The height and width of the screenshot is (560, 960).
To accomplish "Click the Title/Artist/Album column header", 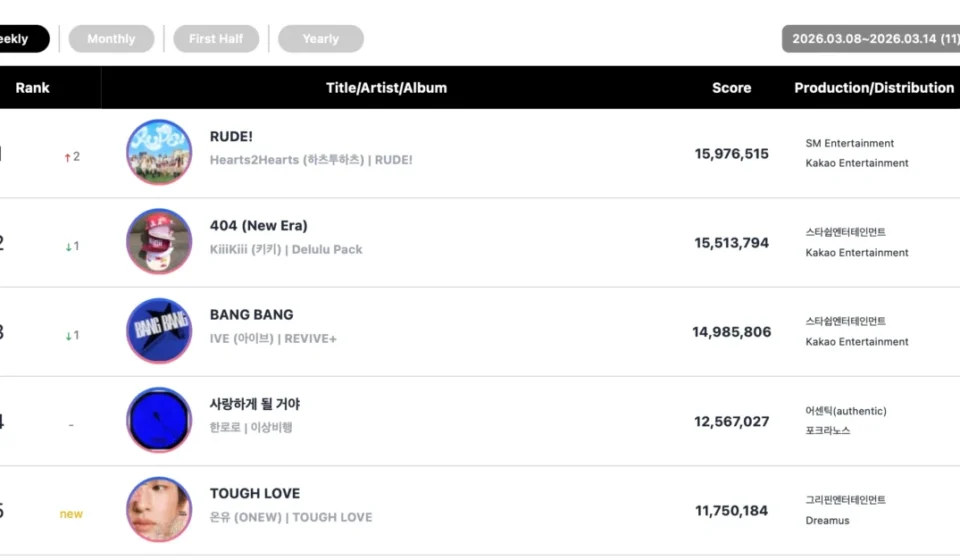I will tap(386, 88).
